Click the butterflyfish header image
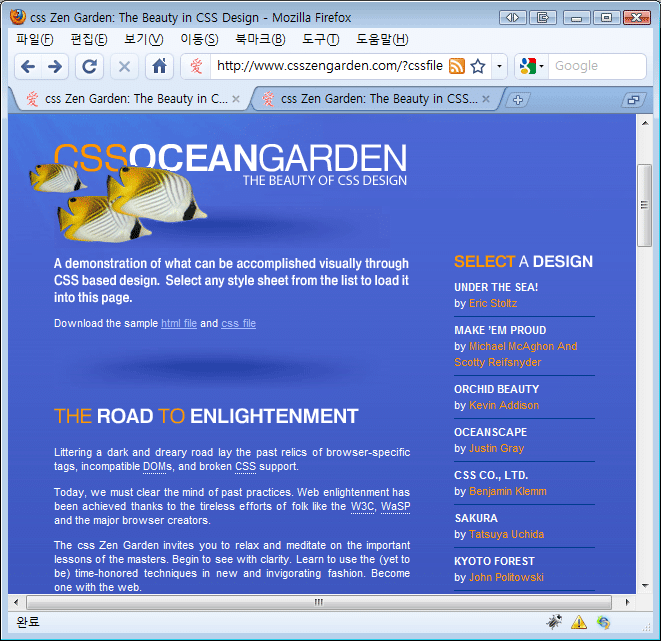 (118, 203)
